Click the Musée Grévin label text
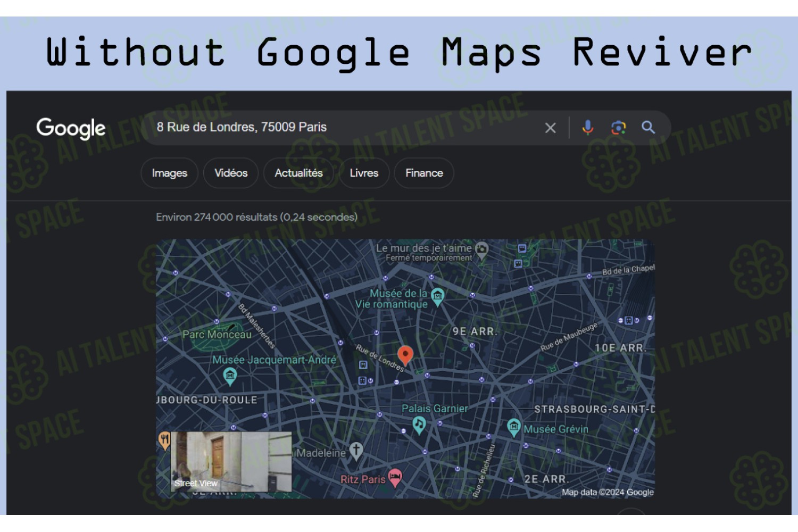Screen dimensions: 798x532 pos(556,429)
